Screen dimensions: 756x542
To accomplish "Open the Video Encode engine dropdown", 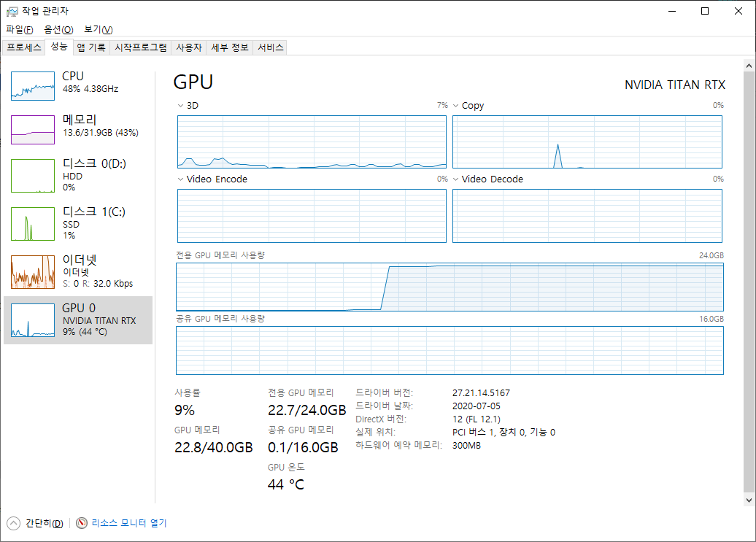I will pos(180,179).
